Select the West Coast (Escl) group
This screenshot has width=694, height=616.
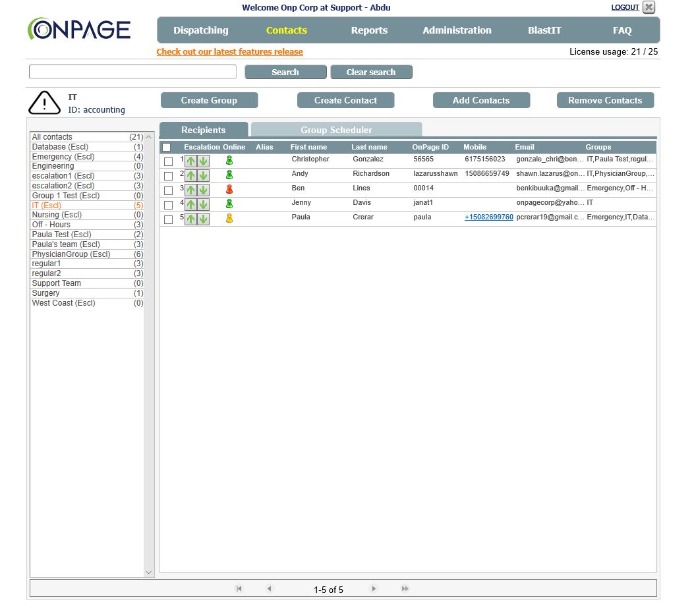coord(87,302)
